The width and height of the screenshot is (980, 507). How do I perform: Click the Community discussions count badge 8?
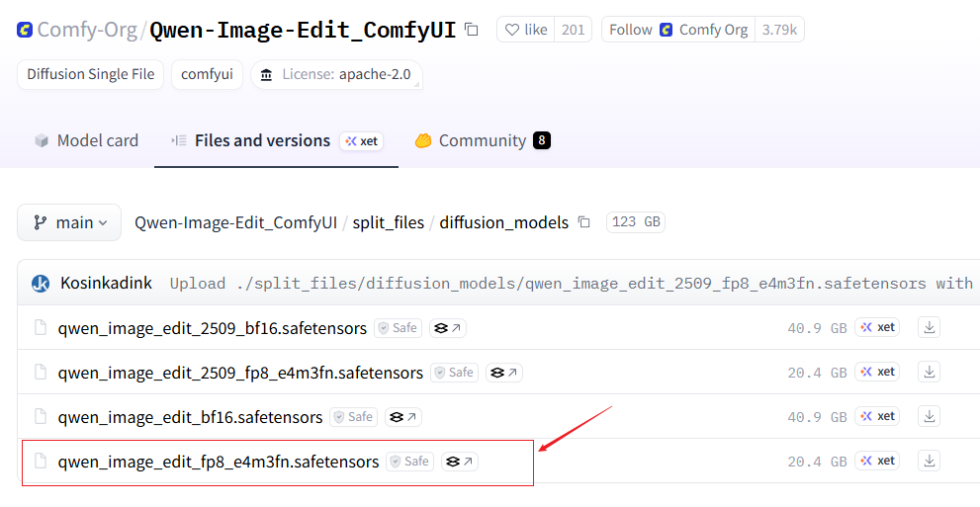click(542, 141)
